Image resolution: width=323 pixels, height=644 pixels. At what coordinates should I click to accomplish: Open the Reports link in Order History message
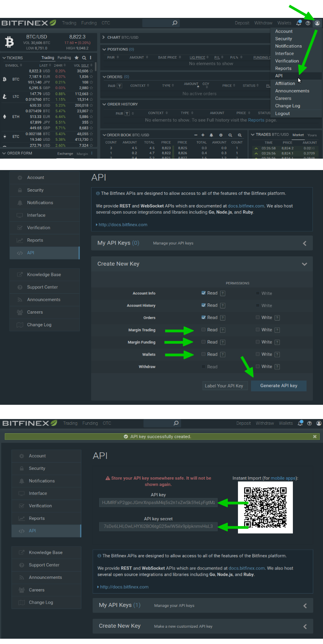[256, 120]
